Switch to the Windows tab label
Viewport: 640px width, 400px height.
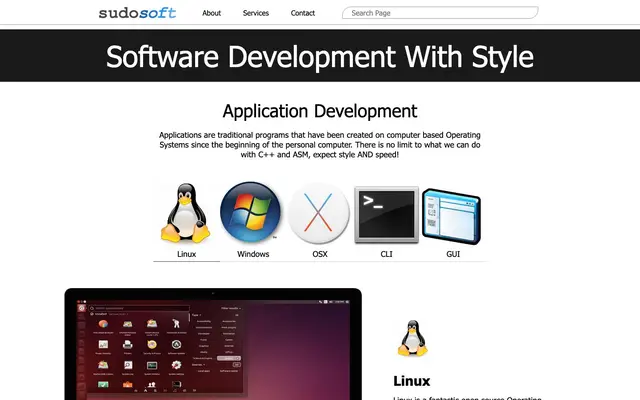[253, 254]
